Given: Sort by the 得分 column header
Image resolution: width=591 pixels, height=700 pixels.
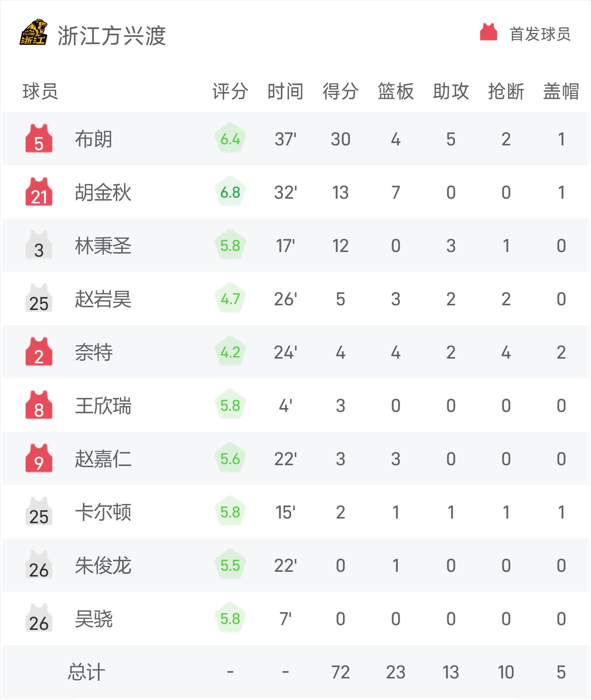Looking at the screenshot, I should pos(341,91).
